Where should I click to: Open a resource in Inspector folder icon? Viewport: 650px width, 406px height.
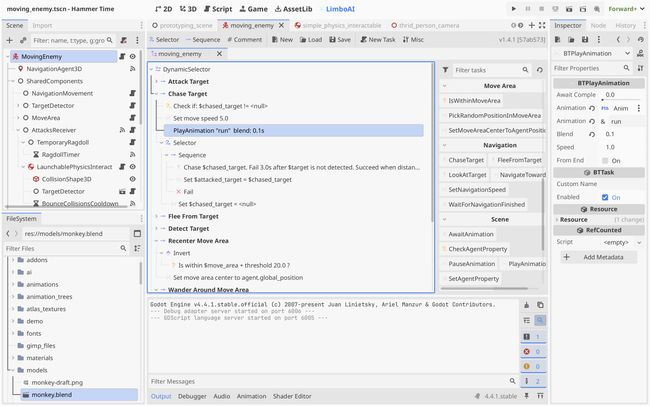[x=571, y=40]
